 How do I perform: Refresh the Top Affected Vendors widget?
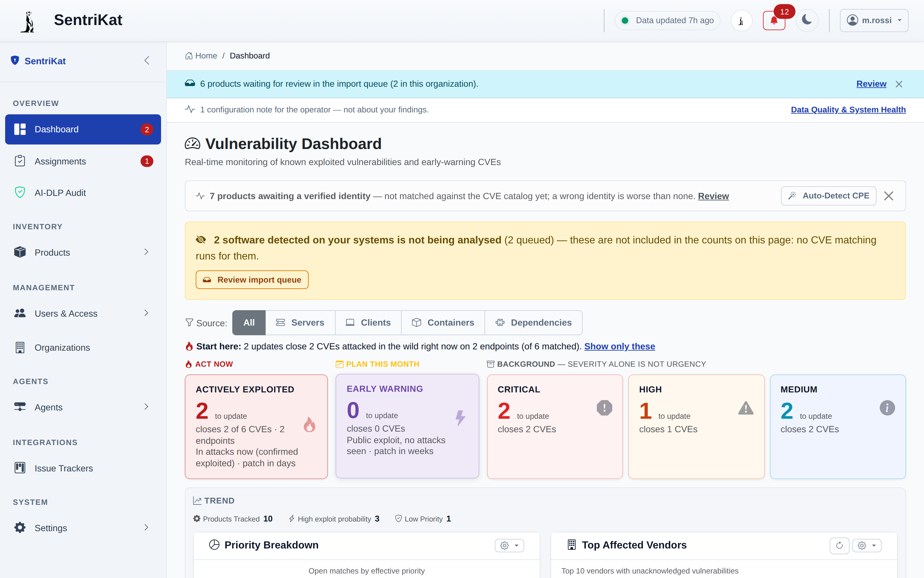(839, 546)
